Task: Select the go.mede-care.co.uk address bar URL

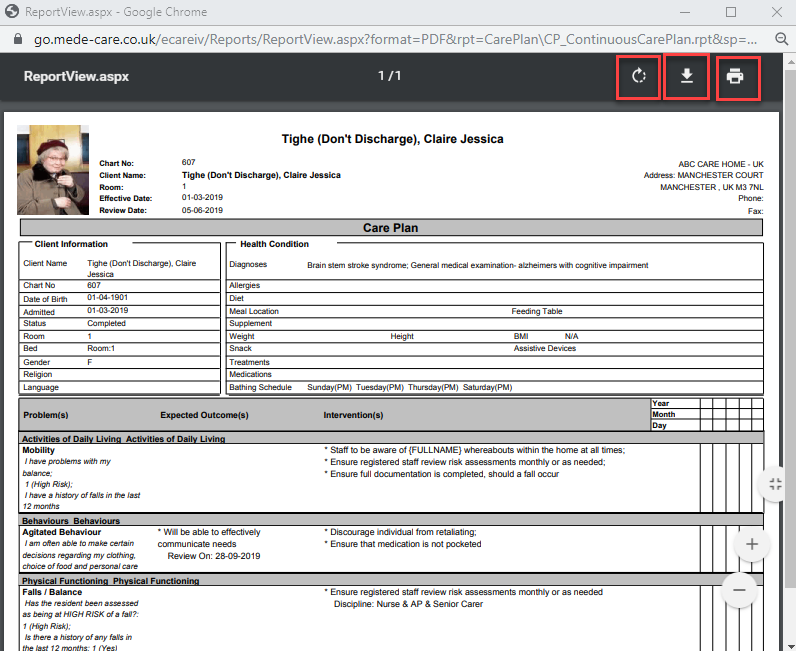Action: tap(390, 39)
